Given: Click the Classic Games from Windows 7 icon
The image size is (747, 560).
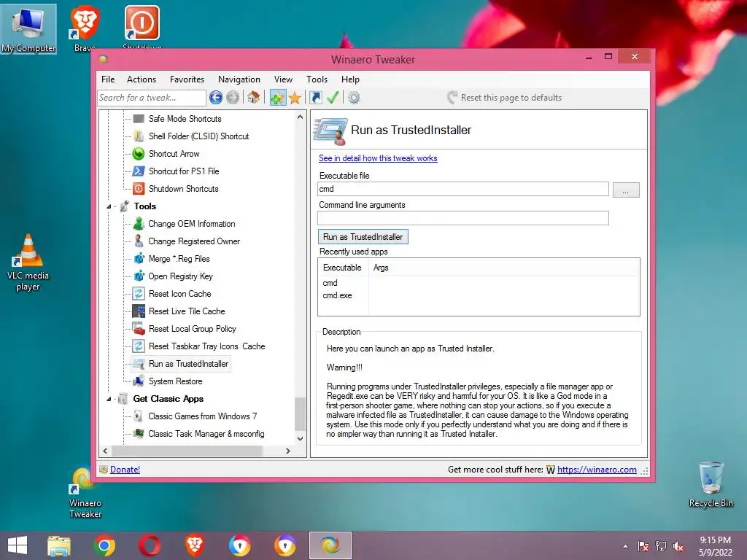Looking at the screenshot, I should [138, 416].
